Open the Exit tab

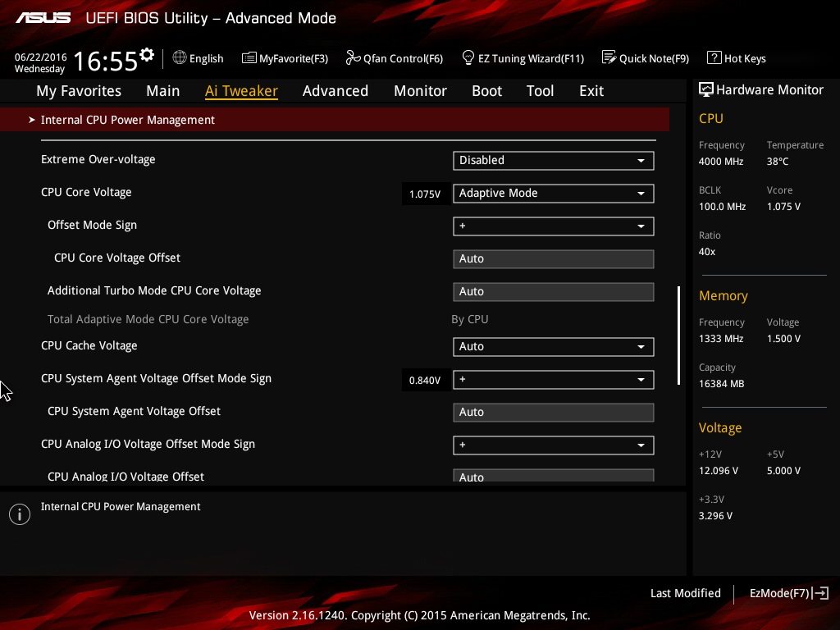591,91
